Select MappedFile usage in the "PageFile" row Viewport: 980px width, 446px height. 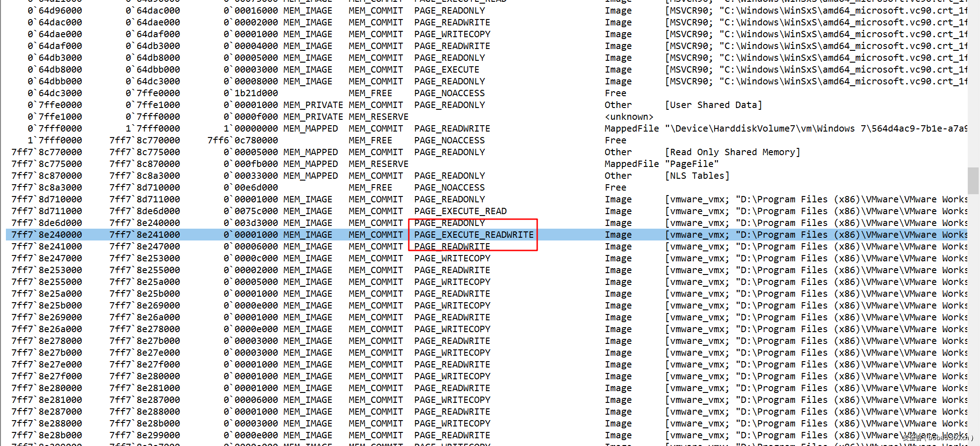point(632,164)
